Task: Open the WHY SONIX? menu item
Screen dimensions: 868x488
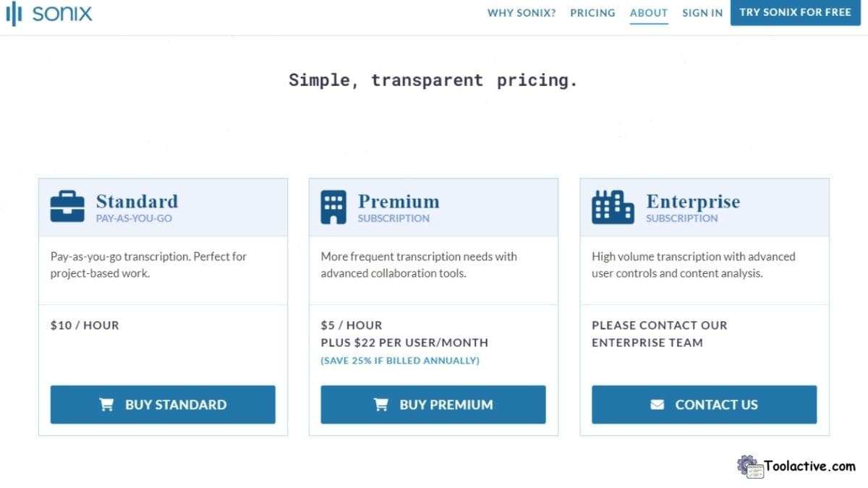Action: coord(521,12)
